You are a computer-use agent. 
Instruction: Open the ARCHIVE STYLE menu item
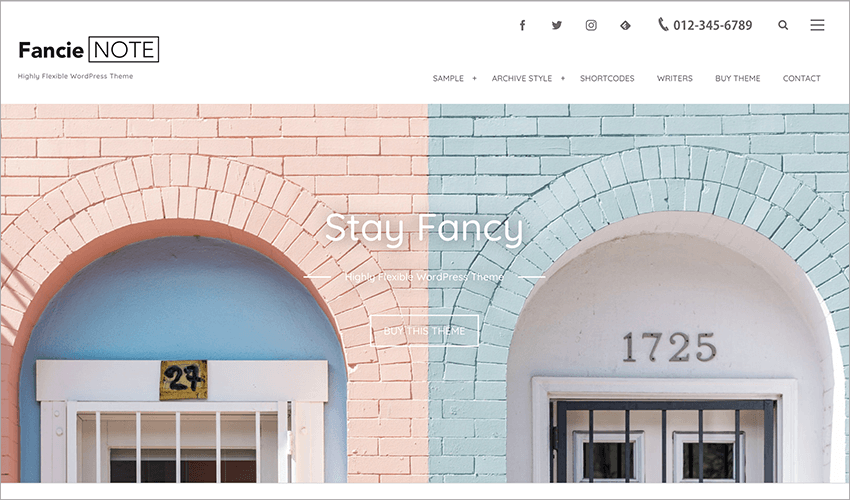pos(521,78)
